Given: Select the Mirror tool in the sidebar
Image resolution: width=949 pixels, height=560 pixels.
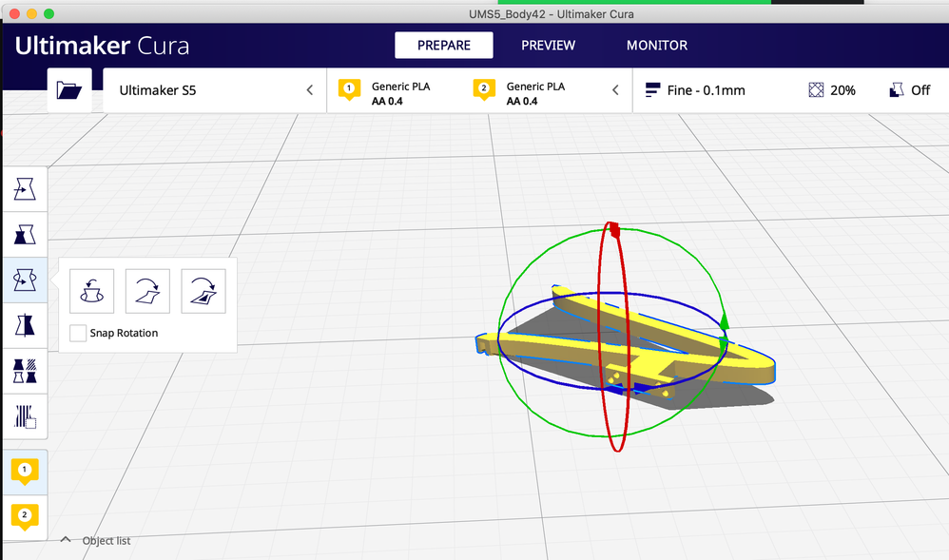Looking at the screenshot, I should (25, 325).
